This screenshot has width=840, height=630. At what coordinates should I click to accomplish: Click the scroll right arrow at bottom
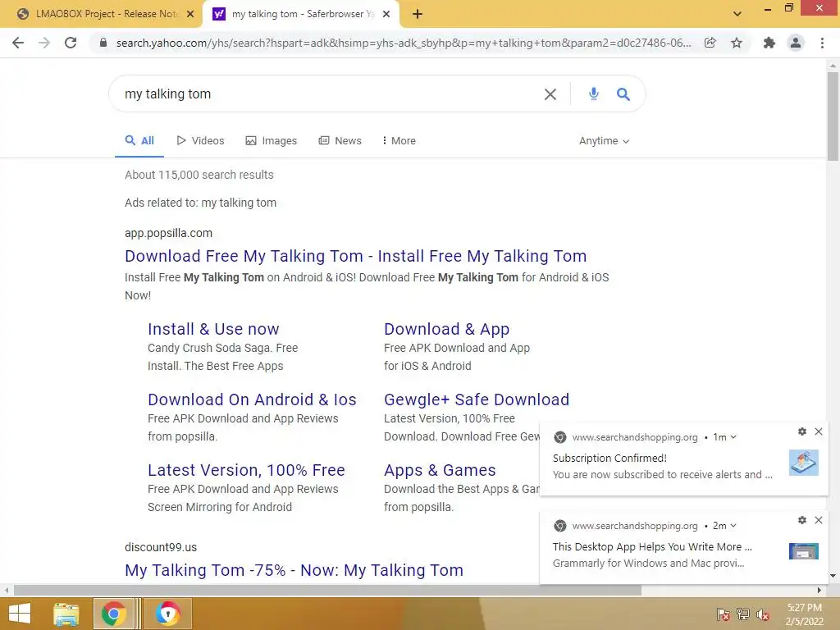tap(819, 591)
